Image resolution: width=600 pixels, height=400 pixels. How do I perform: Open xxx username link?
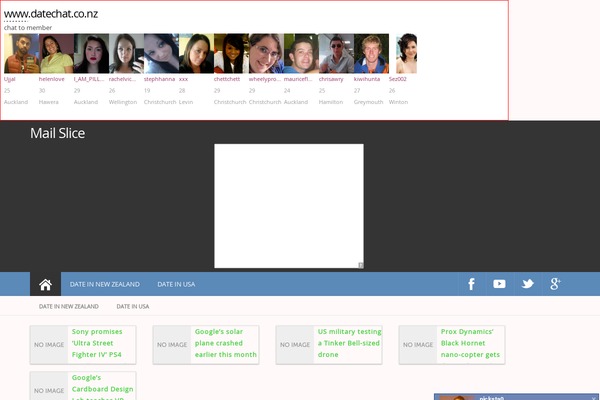coord(183,79)
